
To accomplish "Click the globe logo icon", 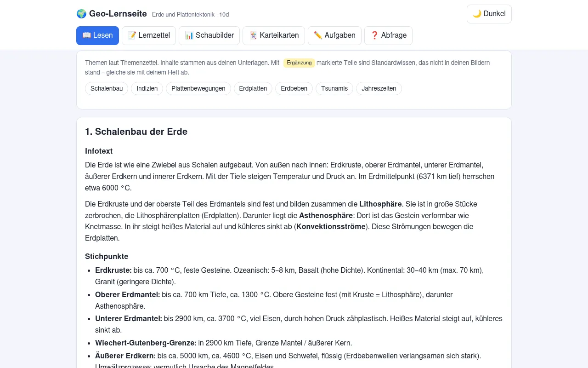I will point(81,14).
